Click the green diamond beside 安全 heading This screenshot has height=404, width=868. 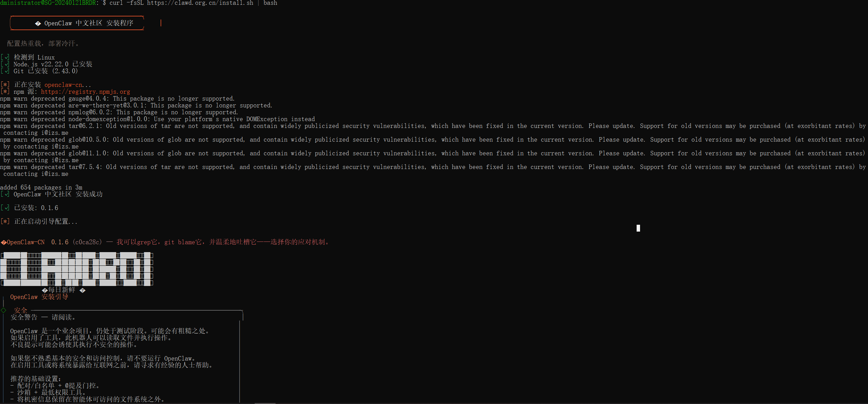tap(3, 310)
